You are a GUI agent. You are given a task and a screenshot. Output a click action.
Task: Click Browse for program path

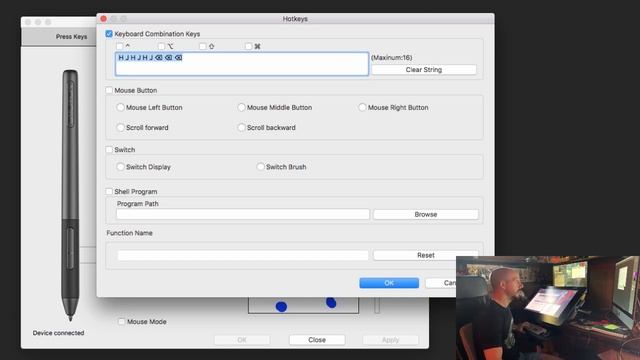(426, 214)
